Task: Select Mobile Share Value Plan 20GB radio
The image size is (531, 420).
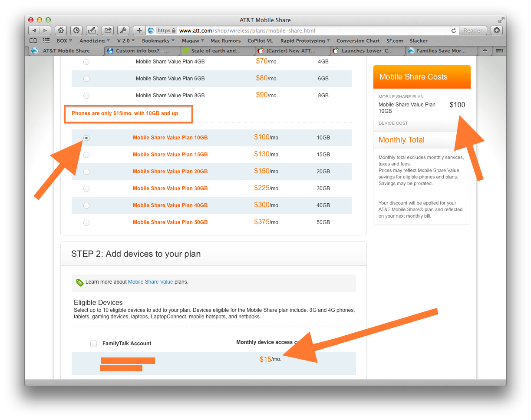Action: [86, 172]
